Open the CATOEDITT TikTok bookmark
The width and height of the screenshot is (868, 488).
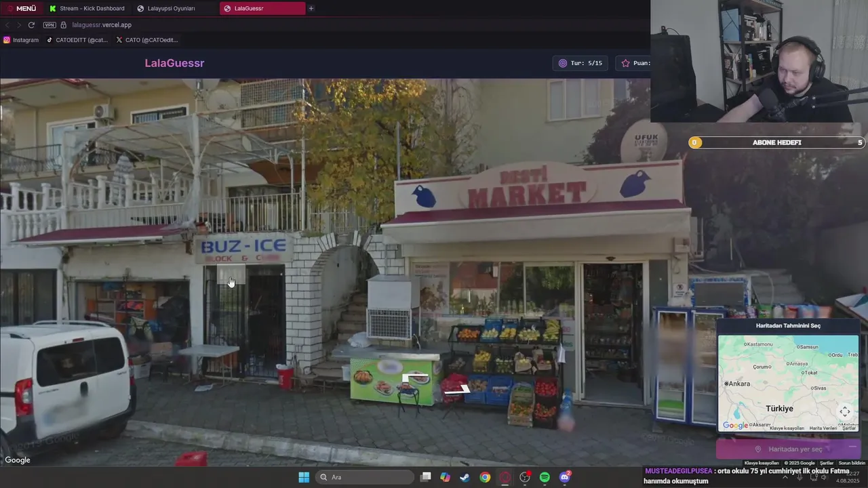coord(77,40)
